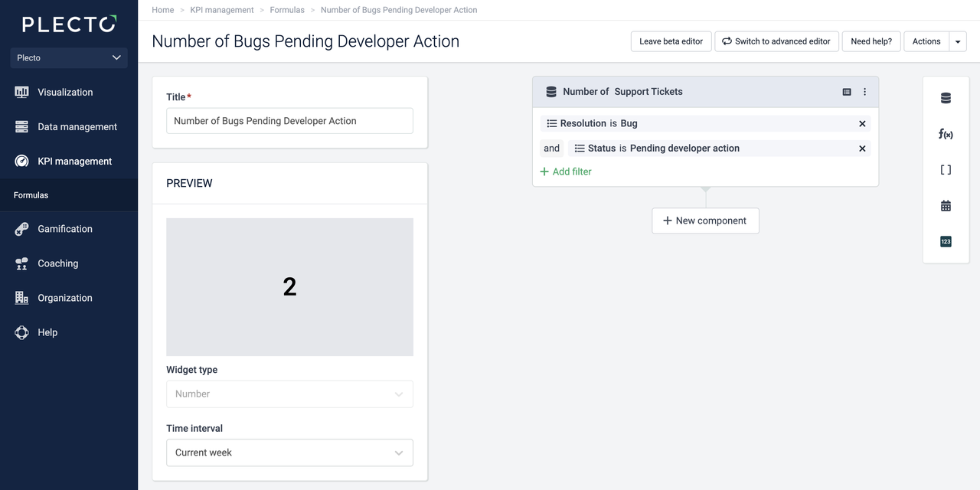The width and height of the screenshot is (980, 490).
Task: Switch to advanced editor
Action: 776,41
